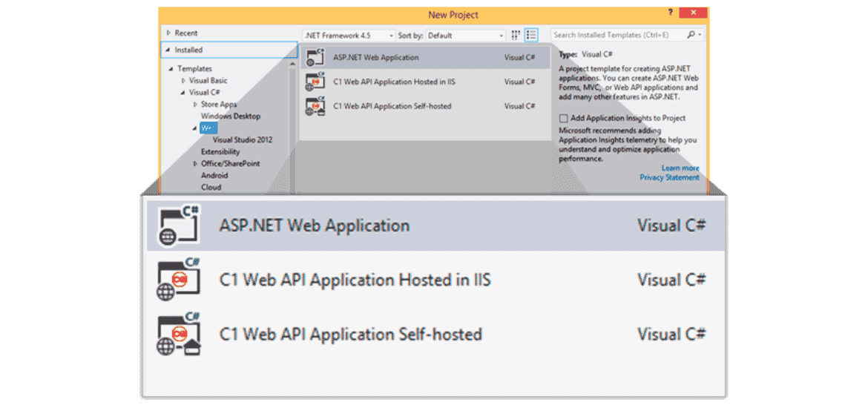Select small C1 Self-hosted icon in dialog list
The image size is (868, 408).
[x=315, y=105]
